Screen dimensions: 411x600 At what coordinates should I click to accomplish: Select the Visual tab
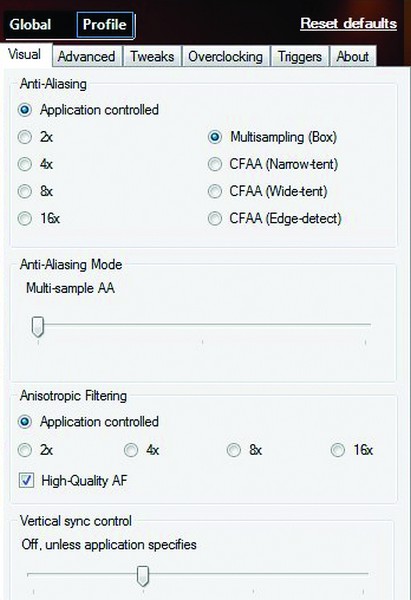click(x=25, y=54)
